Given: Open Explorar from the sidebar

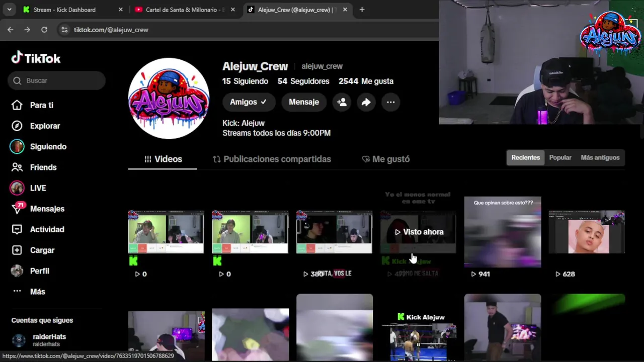Looking at the screenshot, I should 36,126.
